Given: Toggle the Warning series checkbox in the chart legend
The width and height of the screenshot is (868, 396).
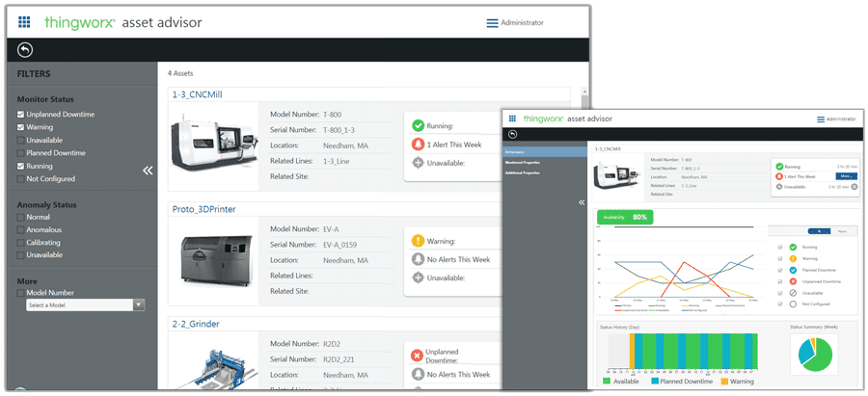Looking at the screenshot, I should [780, 259].
